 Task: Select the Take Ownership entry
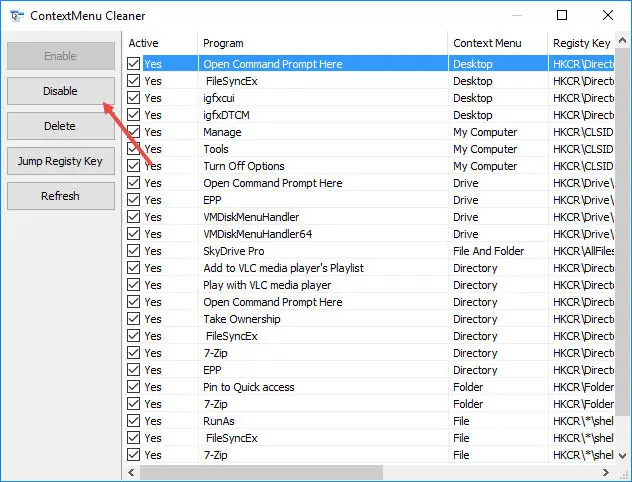click(x=242, y=319)
